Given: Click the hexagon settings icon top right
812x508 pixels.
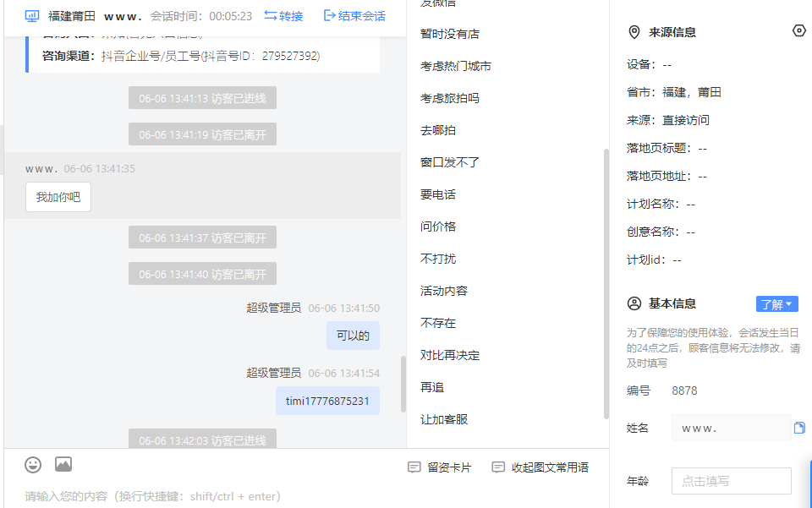Looking at the screenshot, I should click(799, 31).
